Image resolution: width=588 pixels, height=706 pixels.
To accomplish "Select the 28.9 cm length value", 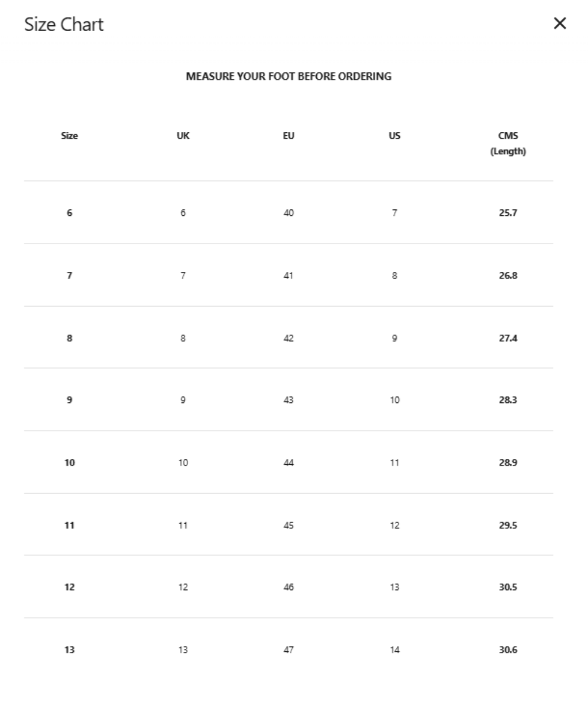I will pos(508,463).
